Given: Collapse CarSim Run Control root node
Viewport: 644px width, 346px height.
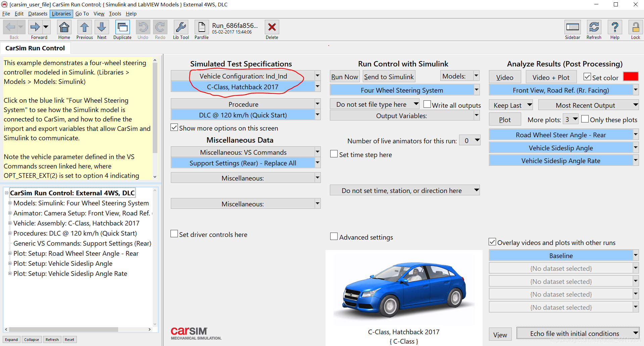Looking at the screenshot, I should click(6, 193).
